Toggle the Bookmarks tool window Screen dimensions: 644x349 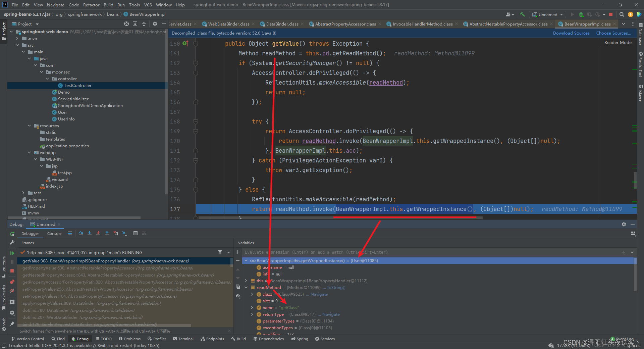4,297
